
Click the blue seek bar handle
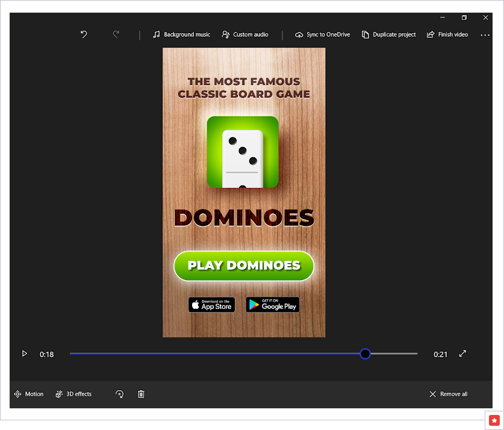click(x=365, y=354)
